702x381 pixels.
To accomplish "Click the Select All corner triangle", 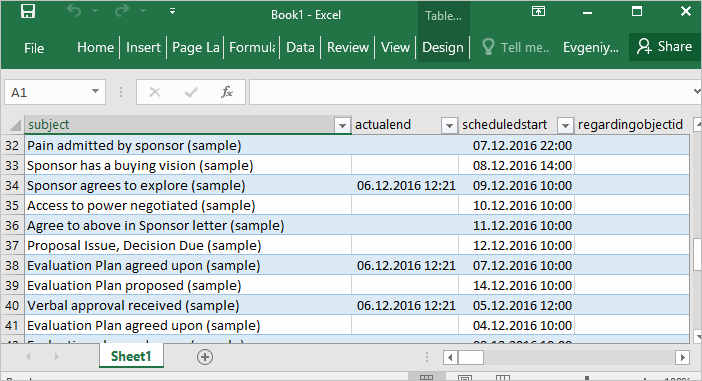I will (14, 124).
